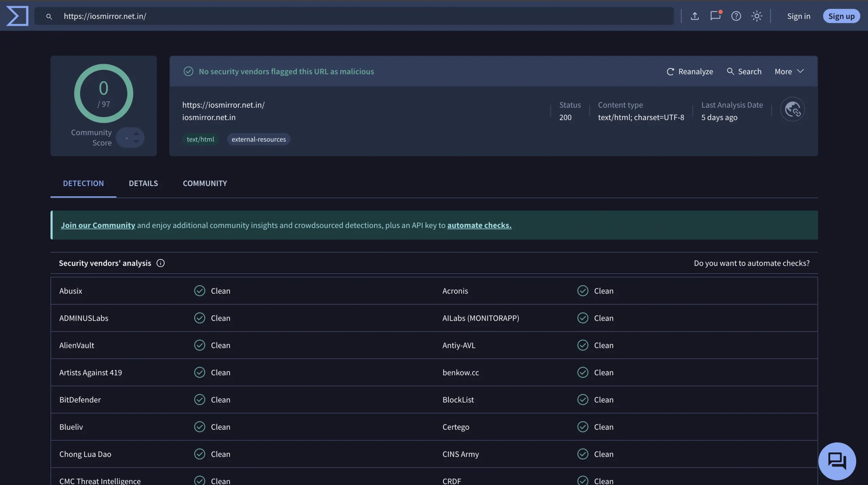
Task: Click the Abusix vendor name
Action: (x=71, y=291)
